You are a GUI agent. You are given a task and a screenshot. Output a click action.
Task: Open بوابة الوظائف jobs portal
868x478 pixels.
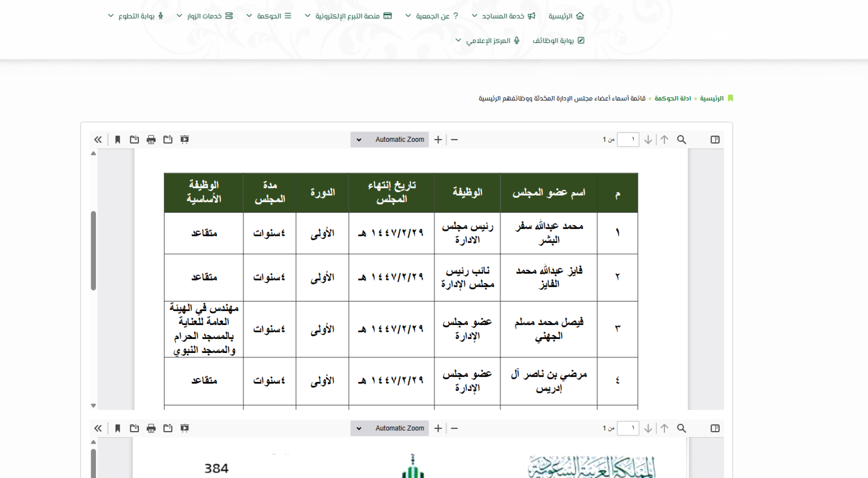point(558,41)
